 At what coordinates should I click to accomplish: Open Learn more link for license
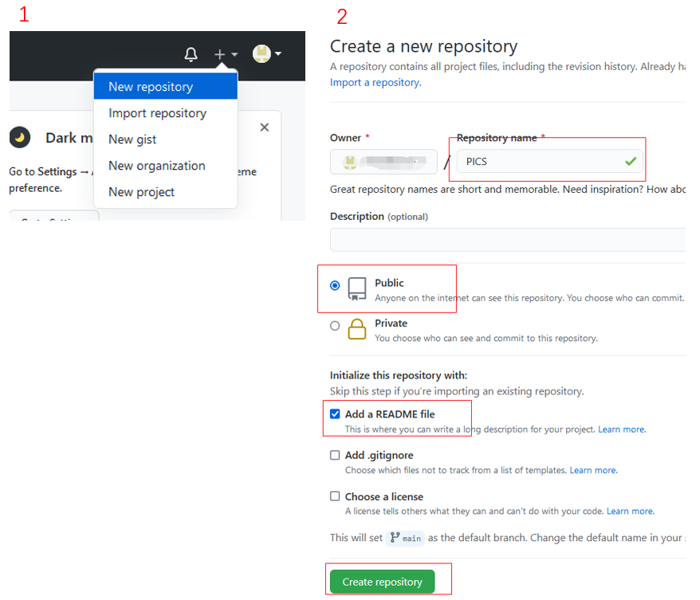[x=631, y=512]
